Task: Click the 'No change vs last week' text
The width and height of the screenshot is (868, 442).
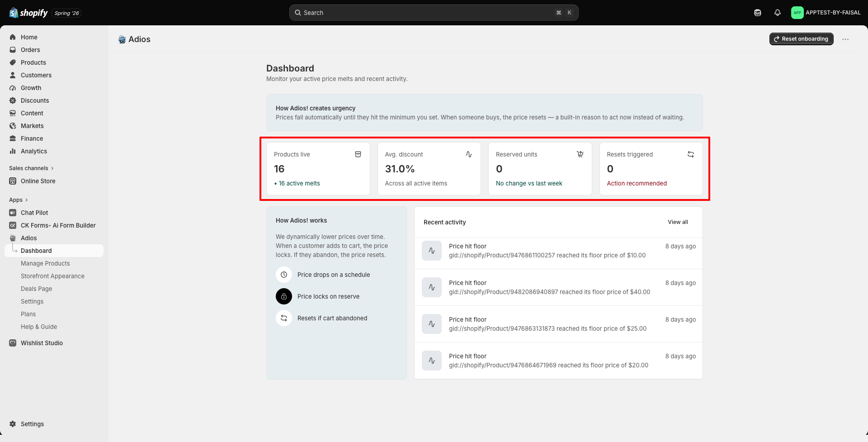Action: click(529, 183)
